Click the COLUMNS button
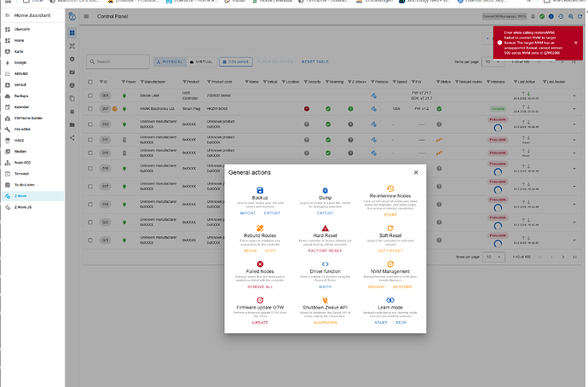This screenshot has height=387, width=588. tap(236, 62)
